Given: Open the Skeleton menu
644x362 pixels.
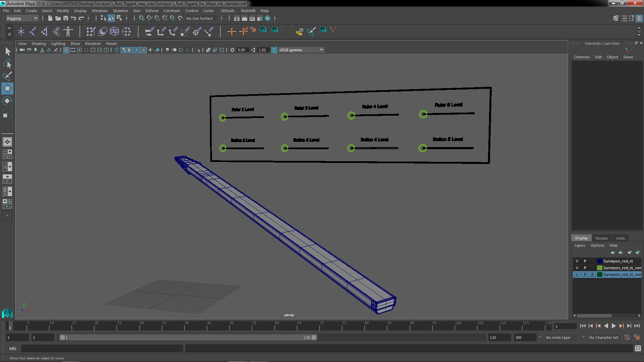Looking at the screenshot, I should point(120,11).
